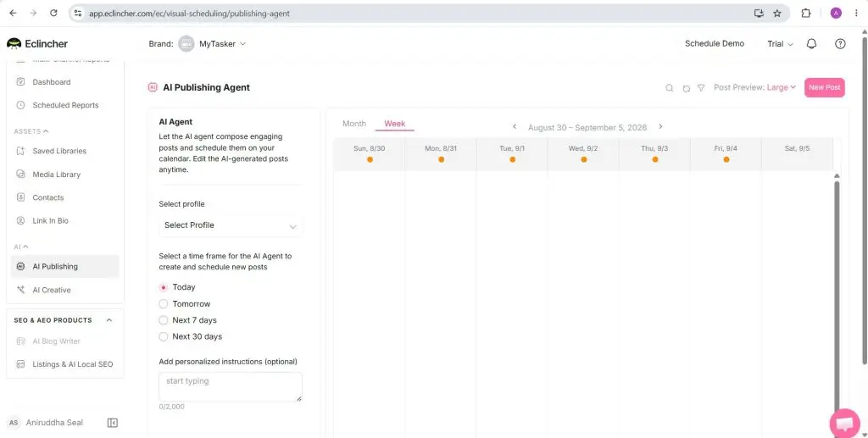
Task: Open the Trial dropdown
Action: (780, 44)
